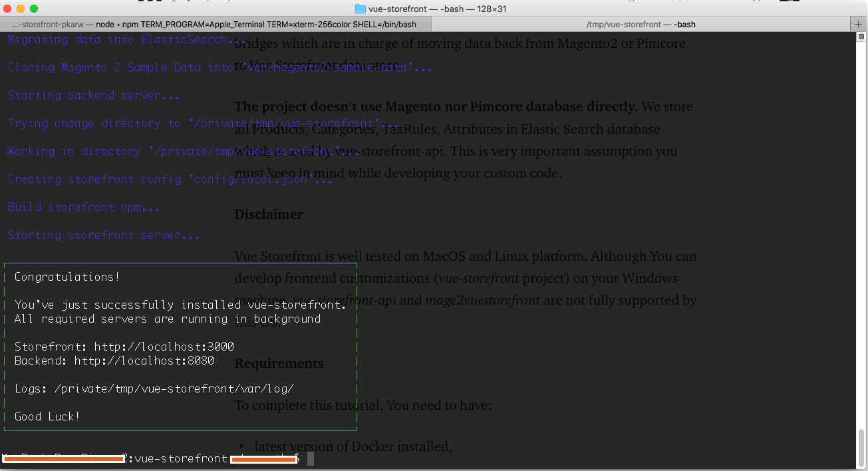Click the terminal vertical scrollbar thumb

pos(862,447)
